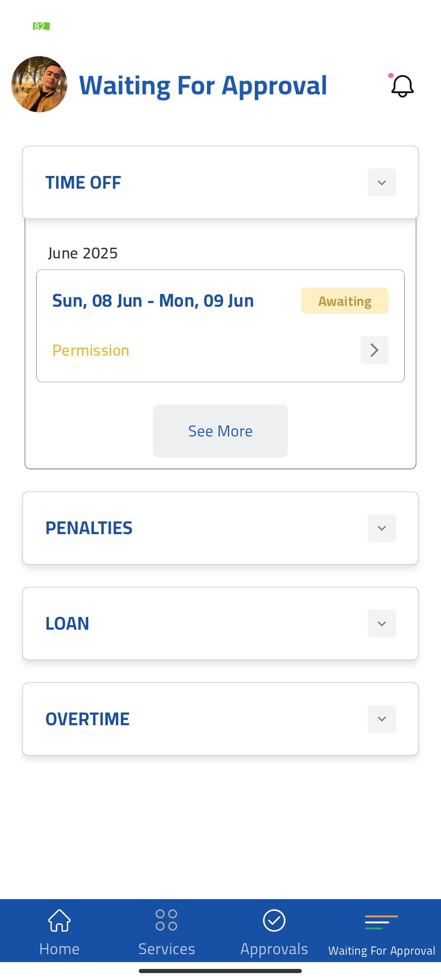Tap the Awaiting status badge

[345, 301]
